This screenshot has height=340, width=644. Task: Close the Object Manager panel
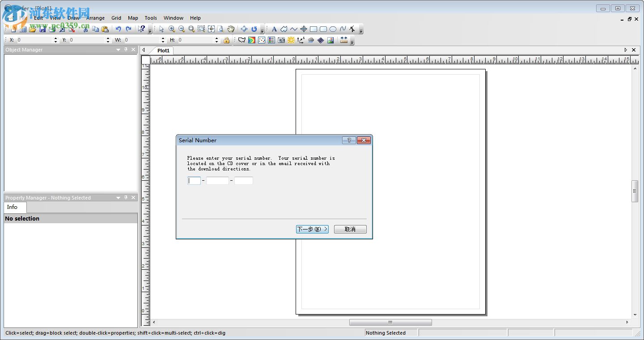pyautogui.click(x=133, y=50)
